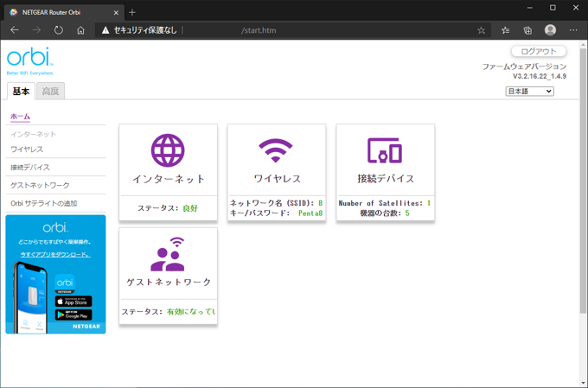Screen dimensions: 588x388
Task: Open the 日本語 language dropdown
Action: [x=529, y=91]
